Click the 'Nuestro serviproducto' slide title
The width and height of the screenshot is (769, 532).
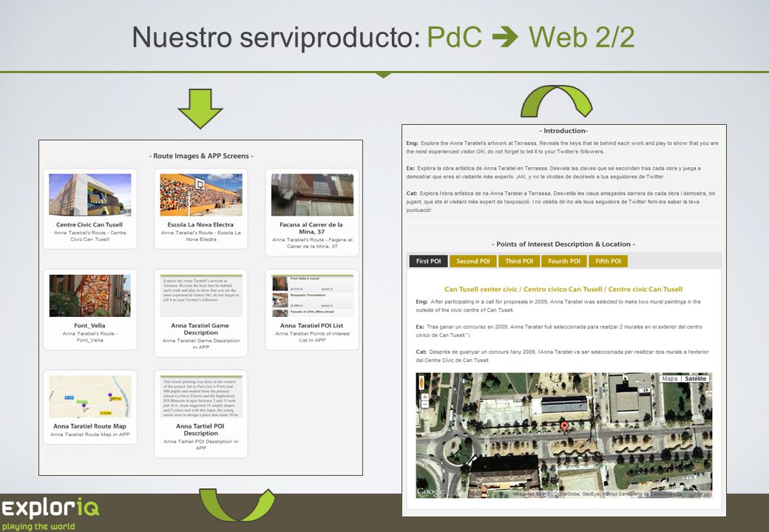pos(276,37)
